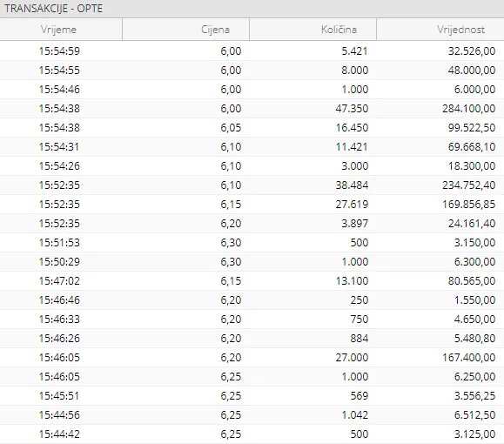Click the row with quantity 3.897

click(252, 223)
